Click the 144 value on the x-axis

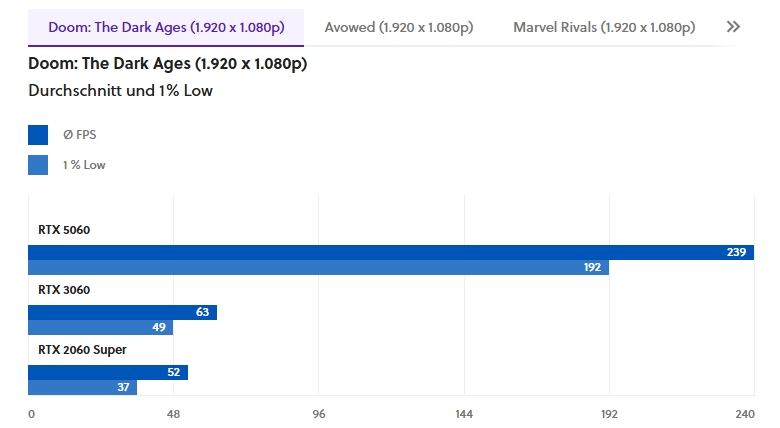pyautogui.click(x=464, y=414)
